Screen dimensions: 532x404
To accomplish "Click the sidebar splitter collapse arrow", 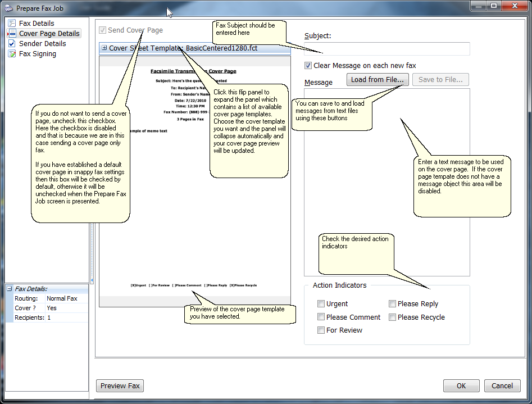I will click(x=92, y=280).
